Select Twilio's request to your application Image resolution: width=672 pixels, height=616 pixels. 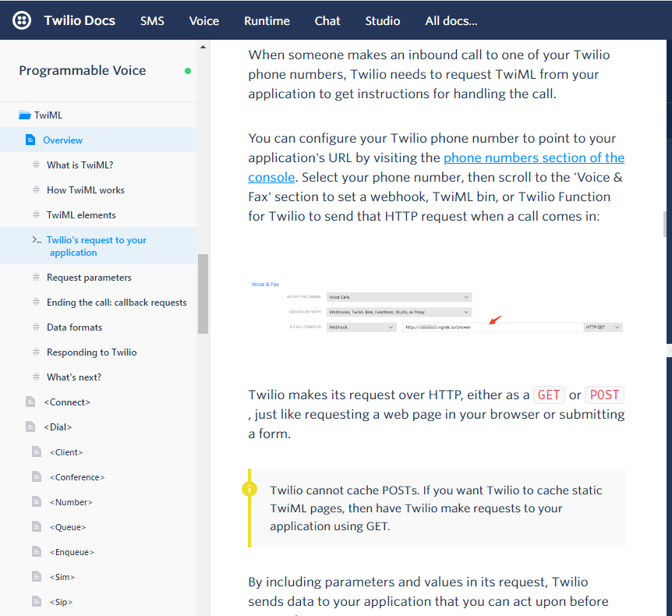pyautogui.click(x=97, y=246)
